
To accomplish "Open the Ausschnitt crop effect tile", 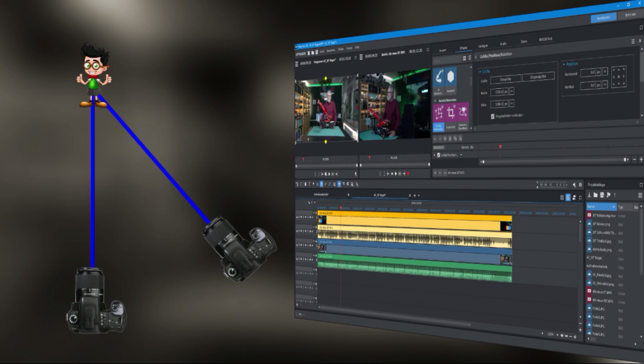I will click(450, 117).
